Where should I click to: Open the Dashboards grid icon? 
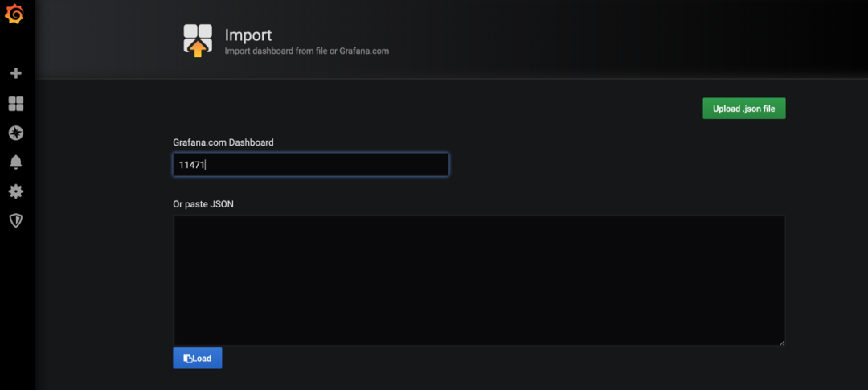16,104
